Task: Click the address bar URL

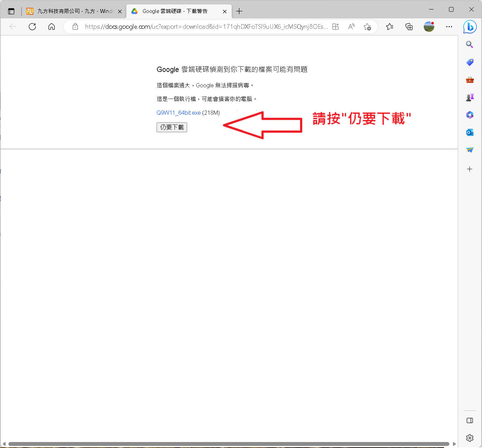Action: point(206,27)
